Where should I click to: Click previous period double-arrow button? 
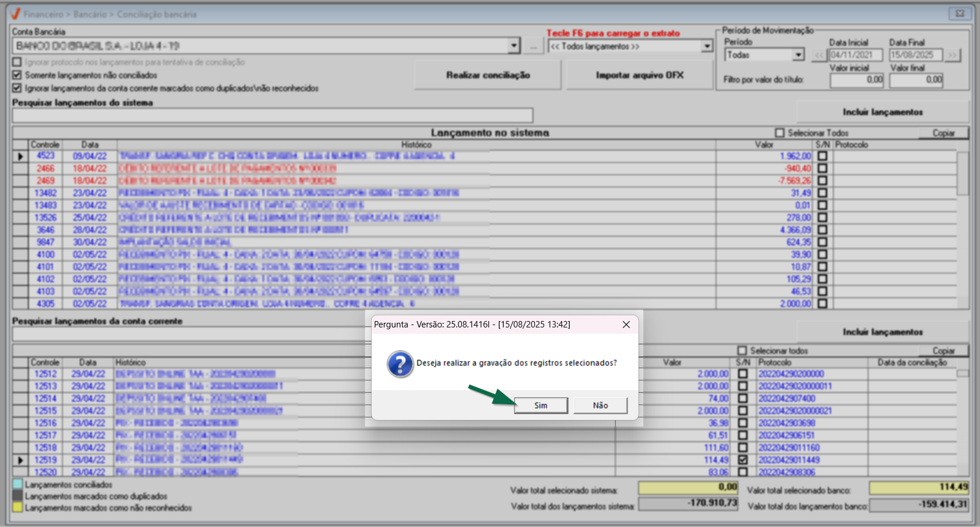coord(819,56)
